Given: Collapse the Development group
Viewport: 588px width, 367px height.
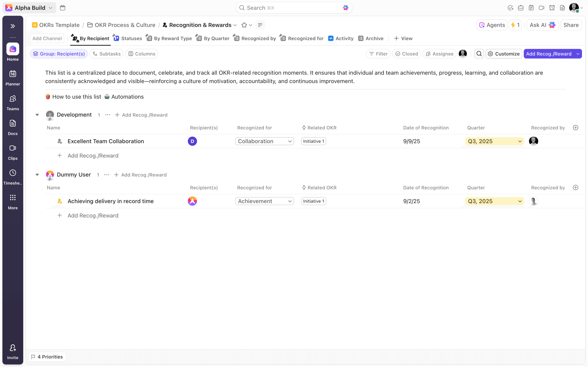Looking at the screenshot, I should (37, 115).
